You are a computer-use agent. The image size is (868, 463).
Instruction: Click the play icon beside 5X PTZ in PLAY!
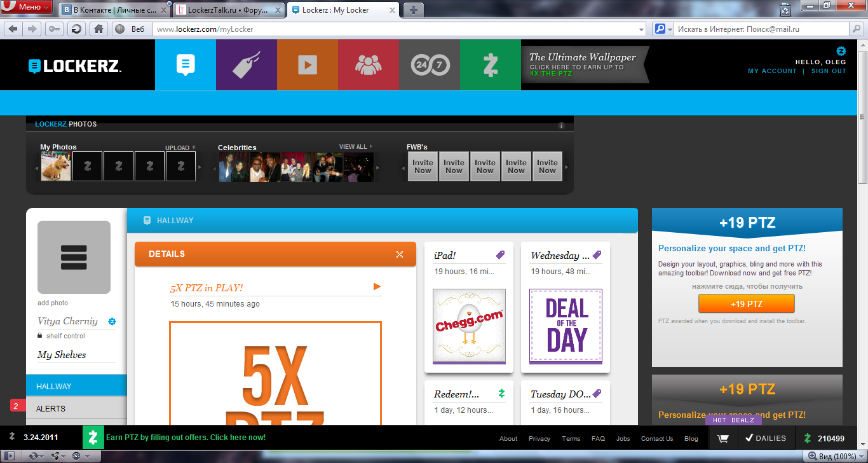[x=377, y=287]
